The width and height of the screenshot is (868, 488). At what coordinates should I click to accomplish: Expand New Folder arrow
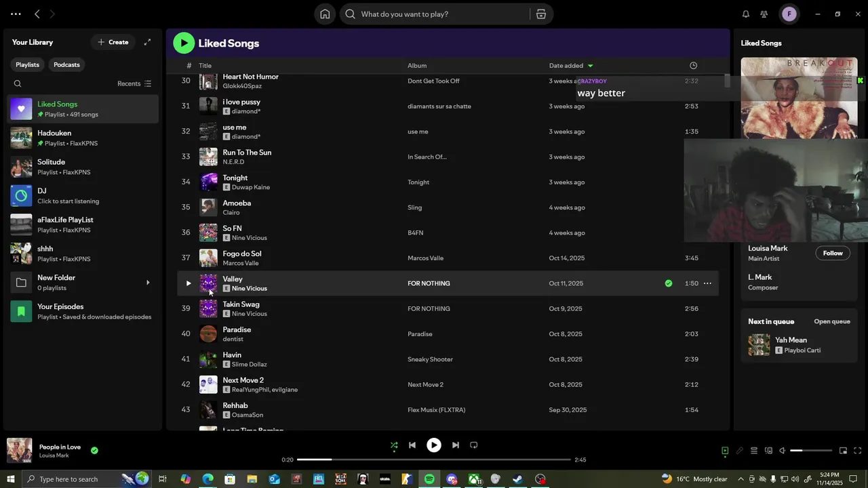pos(148,283)
